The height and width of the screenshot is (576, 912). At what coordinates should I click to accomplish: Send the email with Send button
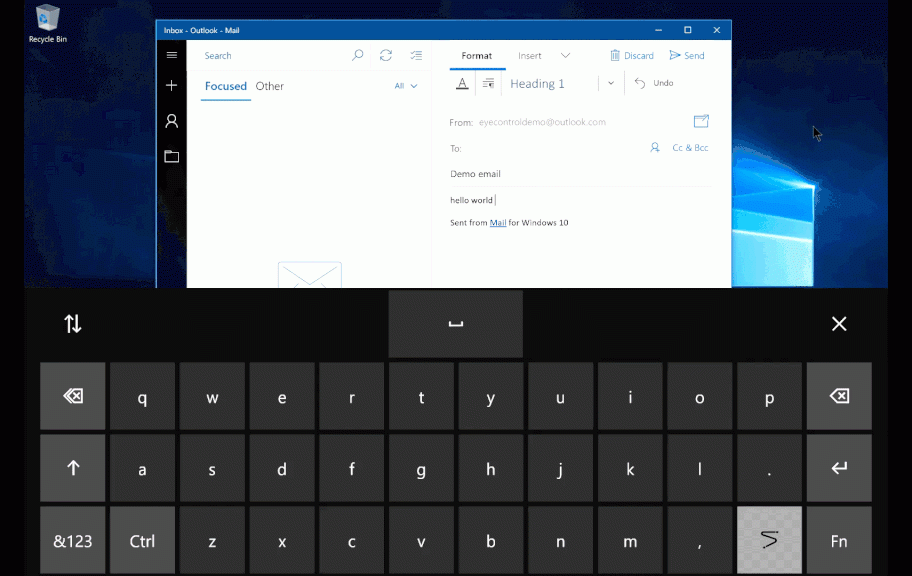click(x=687, y=56)
